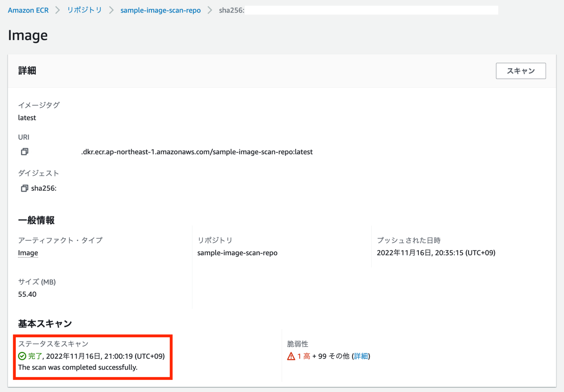Navigate to Amazon ECR via the breadcrumb
Screen dimensions: 564x392
[x=28, y=10]
